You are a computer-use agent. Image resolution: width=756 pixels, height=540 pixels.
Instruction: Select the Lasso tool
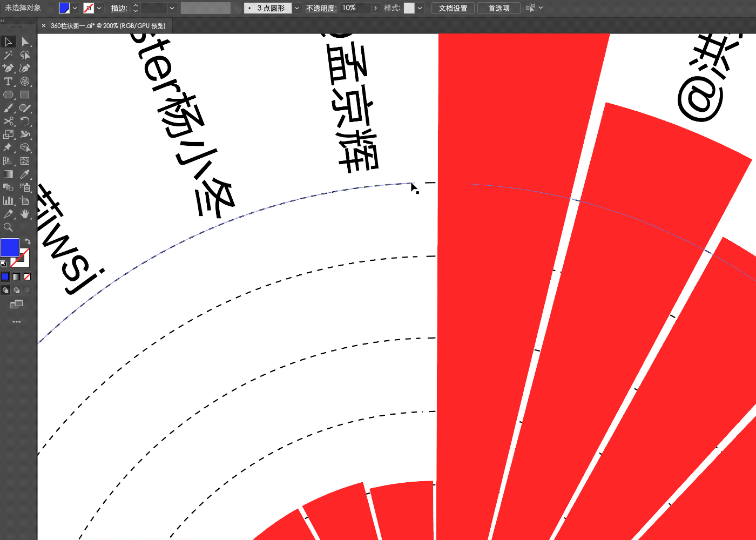[25, 55]
